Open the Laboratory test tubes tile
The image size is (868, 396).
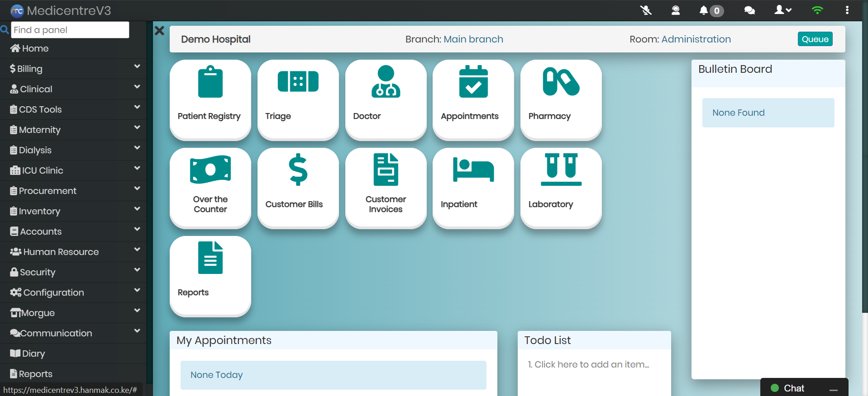(x=561, y=188)
